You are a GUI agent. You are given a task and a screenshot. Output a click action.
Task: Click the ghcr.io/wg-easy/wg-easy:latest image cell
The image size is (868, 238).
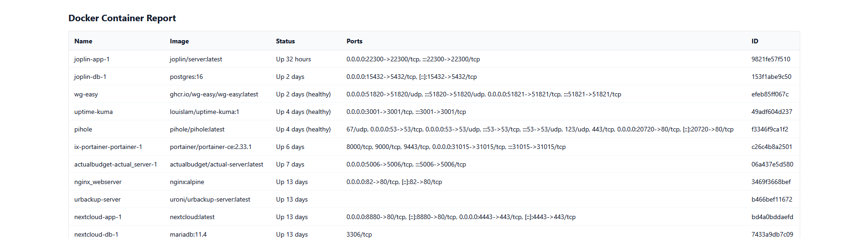pyautogui.click(x=214, y=94)
